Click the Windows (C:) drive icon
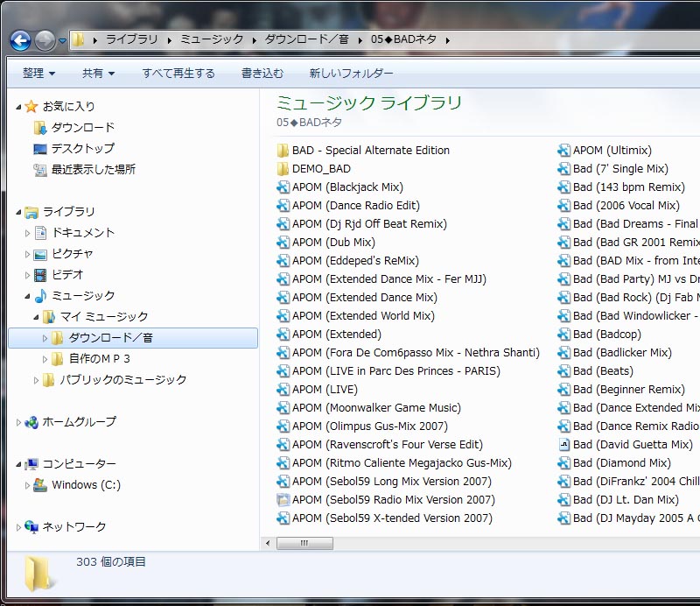The width and height of the screenshot is (700, 606). [40, 485]
